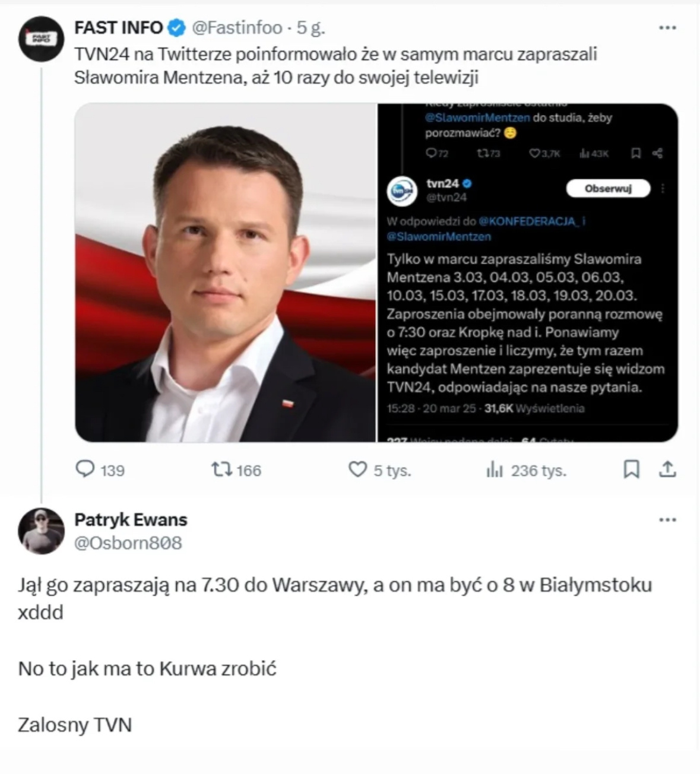Image resolution: width=700 pixels, height=774 pixels.
Task: Click the Patryk Ewans display name
Action: point(131,519)
